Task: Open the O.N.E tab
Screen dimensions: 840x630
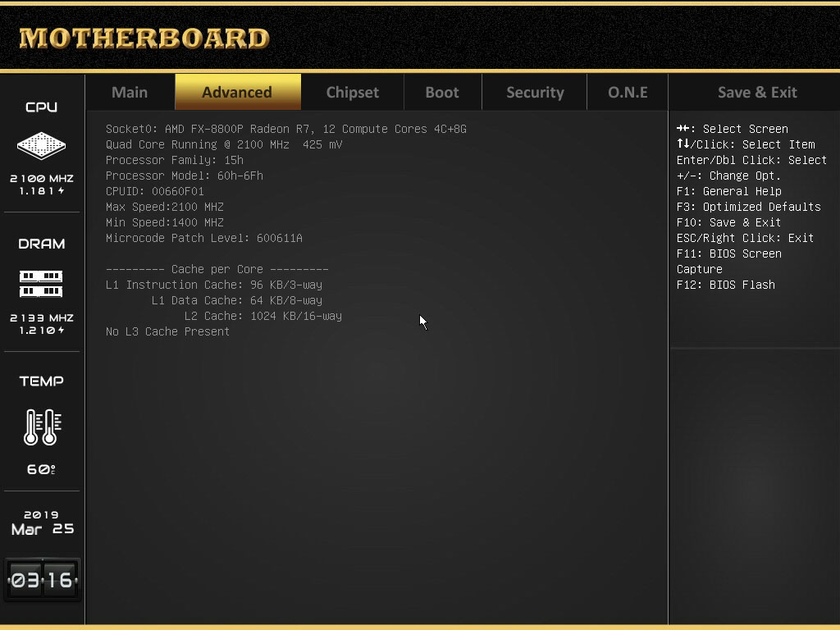Action: pyautogui.click(x=628, y=92)
